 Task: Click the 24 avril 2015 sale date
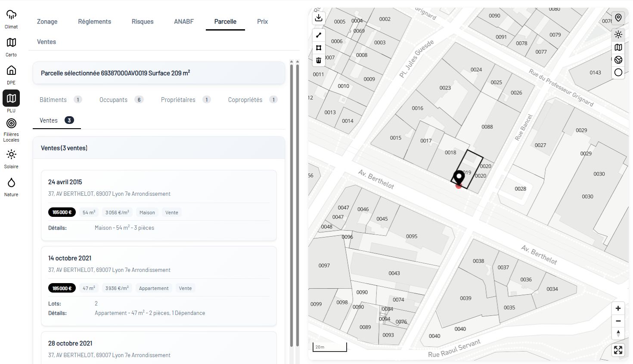pos(65,182)
